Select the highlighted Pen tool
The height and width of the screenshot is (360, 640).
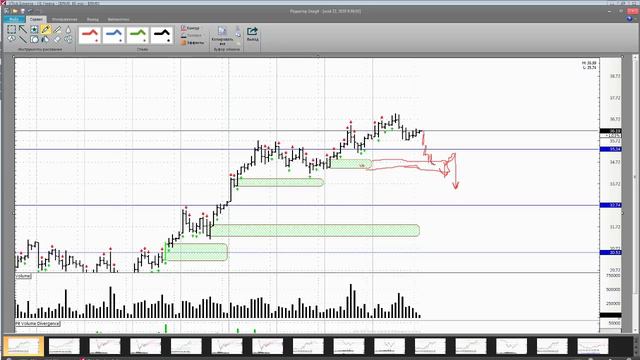46,29
